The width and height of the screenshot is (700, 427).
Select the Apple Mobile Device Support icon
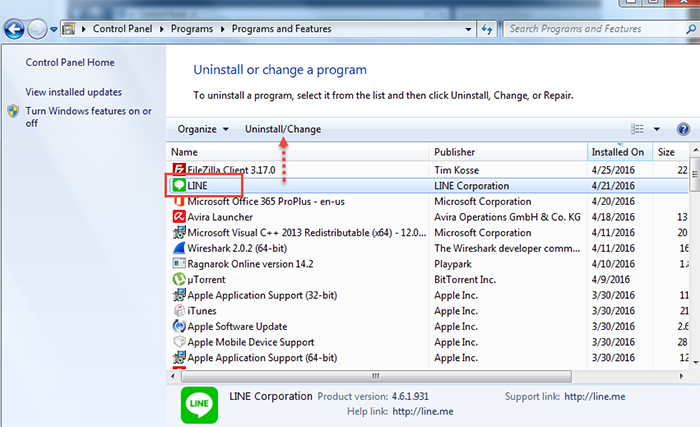tap(179, 342)
